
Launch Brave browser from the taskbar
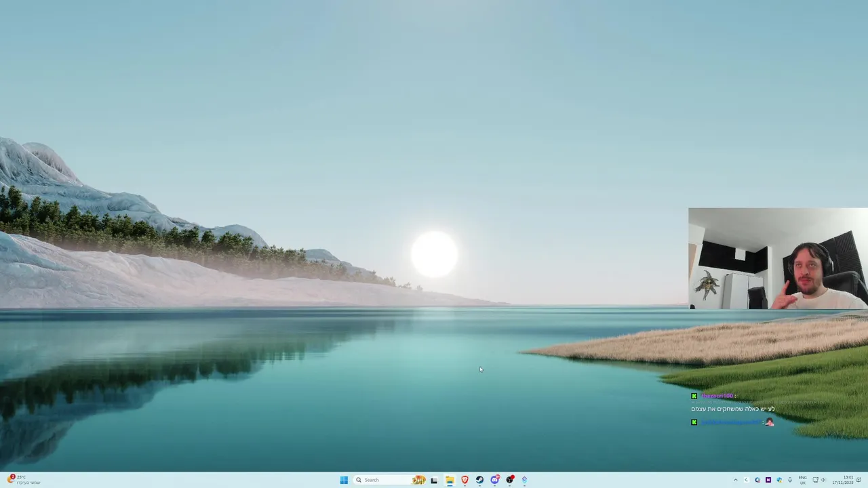[x=465, y=480]
